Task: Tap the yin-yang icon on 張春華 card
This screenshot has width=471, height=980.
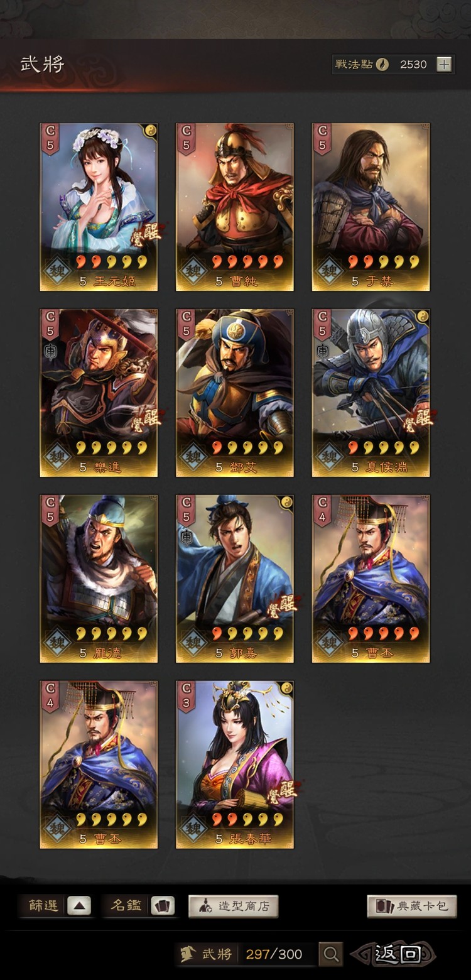Action: 286,688
